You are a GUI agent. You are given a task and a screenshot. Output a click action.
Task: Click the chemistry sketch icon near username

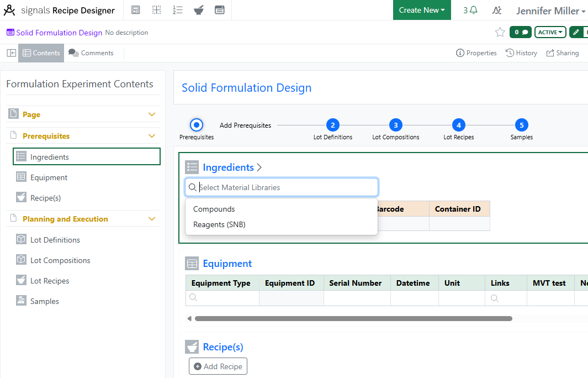click(x=497, y=10)
